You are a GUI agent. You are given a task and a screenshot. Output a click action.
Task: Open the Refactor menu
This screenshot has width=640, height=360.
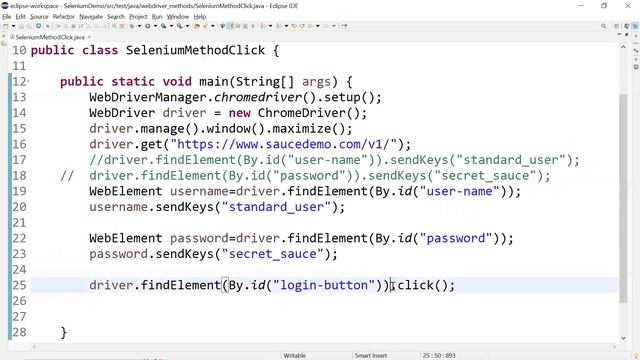64,17
